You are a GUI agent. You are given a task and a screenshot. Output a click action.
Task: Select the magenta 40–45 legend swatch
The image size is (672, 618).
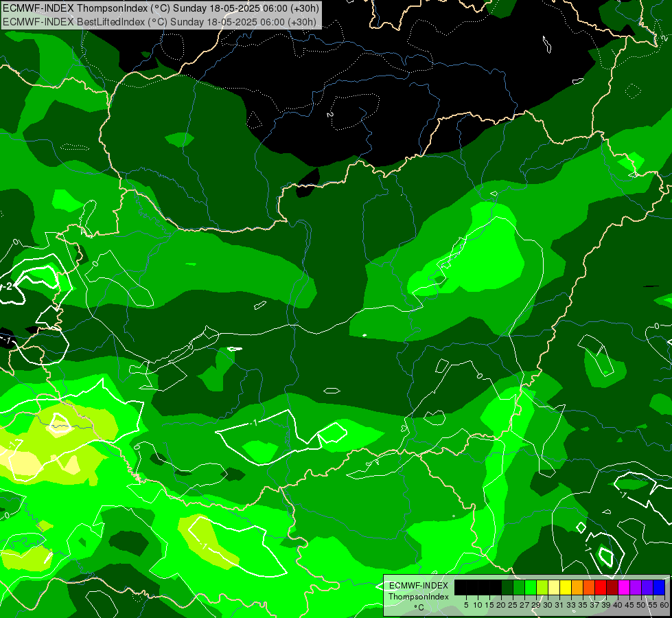(624, 587)
